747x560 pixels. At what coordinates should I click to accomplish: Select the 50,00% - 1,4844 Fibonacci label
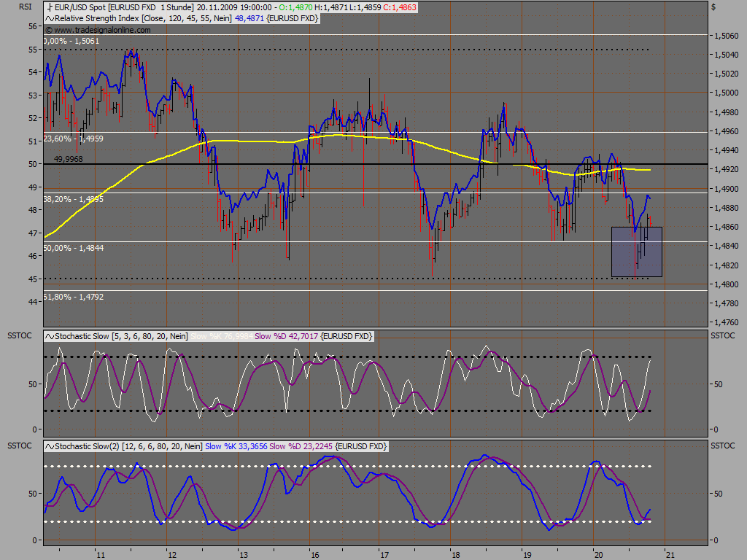tap(73, 248)
